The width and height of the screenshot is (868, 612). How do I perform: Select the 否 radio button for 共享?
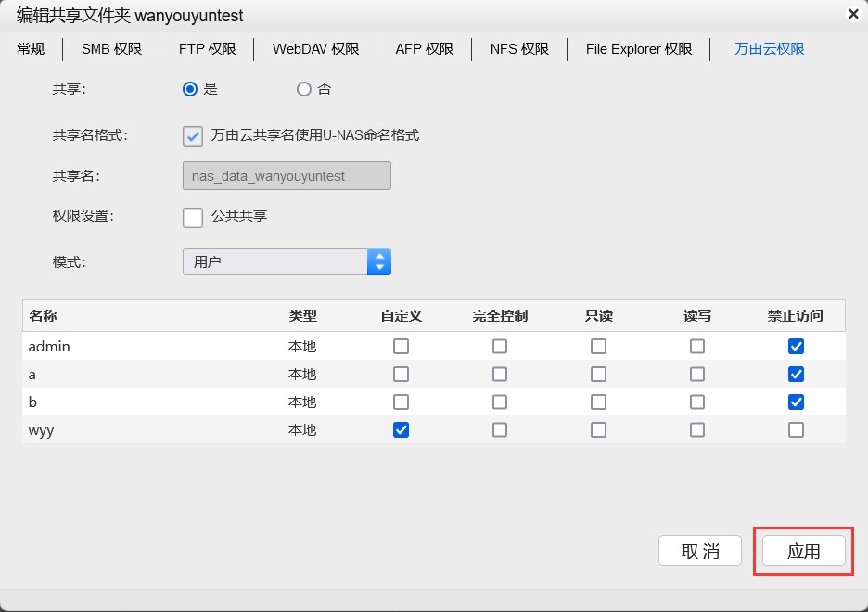coord(303,89)
